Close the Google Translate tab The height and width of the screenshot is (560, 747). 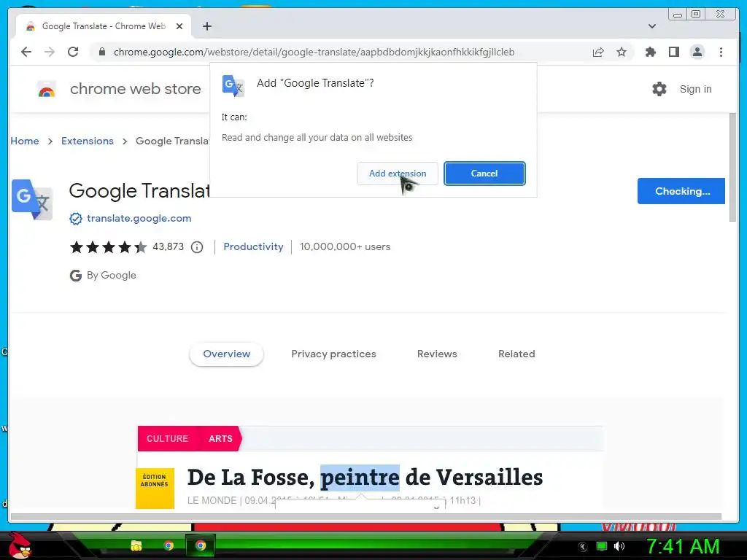(179, 26)
